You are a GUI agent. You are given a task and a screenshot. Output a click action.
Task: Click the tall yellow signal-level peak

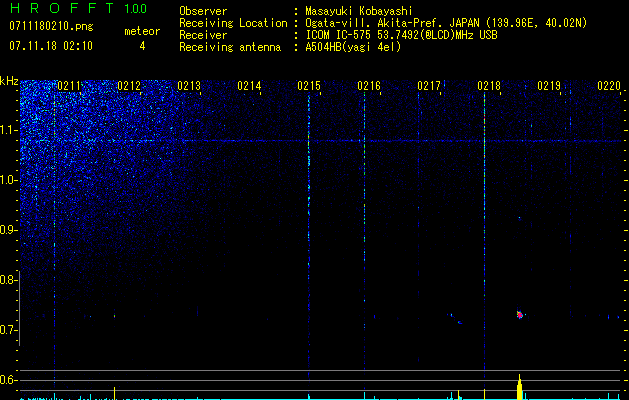pyautogui.click(x=519, y=387)
